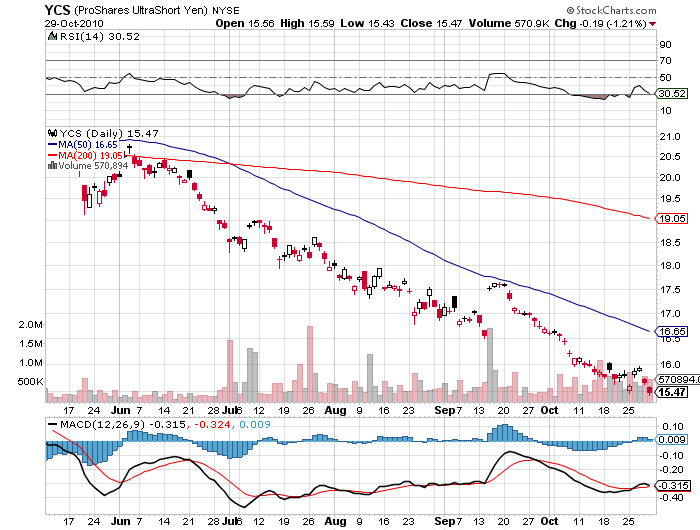
Task: Click the 19.05 red price tag
Action: click(x=671, y=218)
